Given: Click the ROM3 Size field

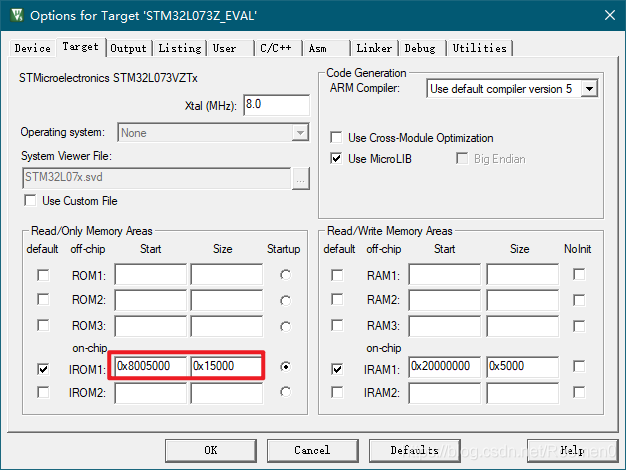Looking at the screenshot, I should click(x=227, y=326).
